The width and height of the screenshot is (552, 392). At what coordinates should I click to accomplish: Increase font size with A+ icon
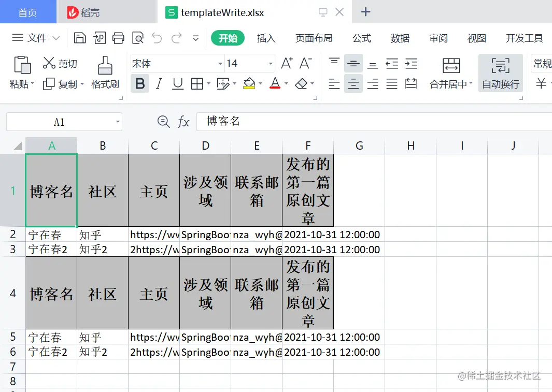pyautogui.click(x=286, y=62)
